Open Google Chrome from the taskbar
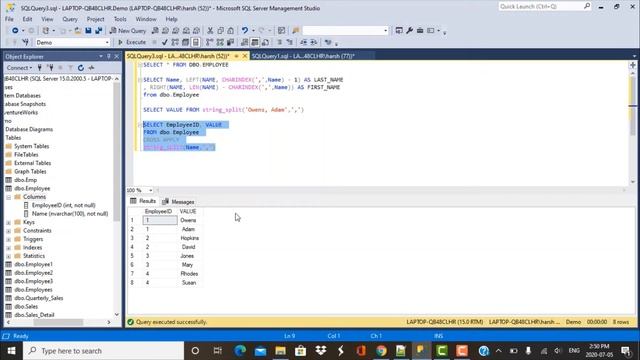The height and width of the screenshot is (360, 640). [381, 351]
